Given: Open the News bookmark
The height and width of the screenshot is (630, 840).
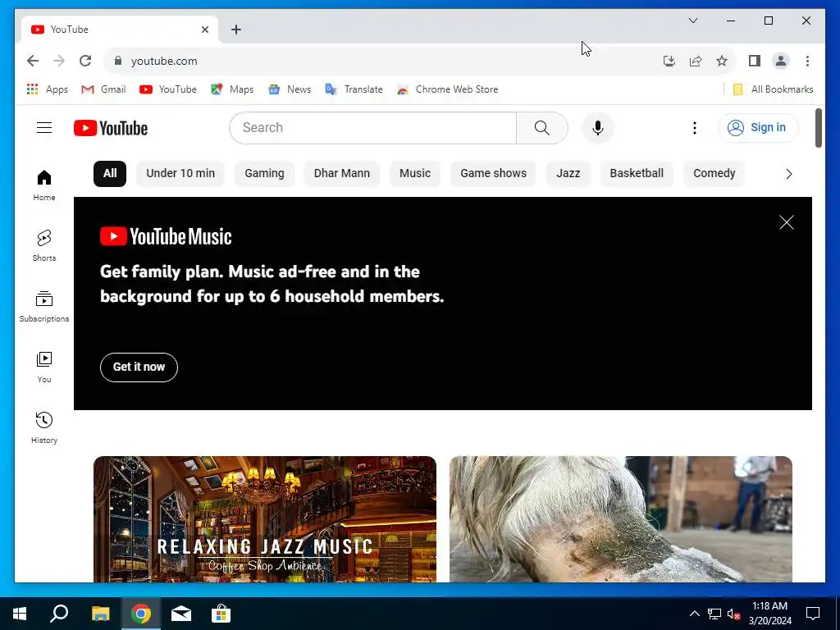Looking at the screenshot, I should coord(290,89).
